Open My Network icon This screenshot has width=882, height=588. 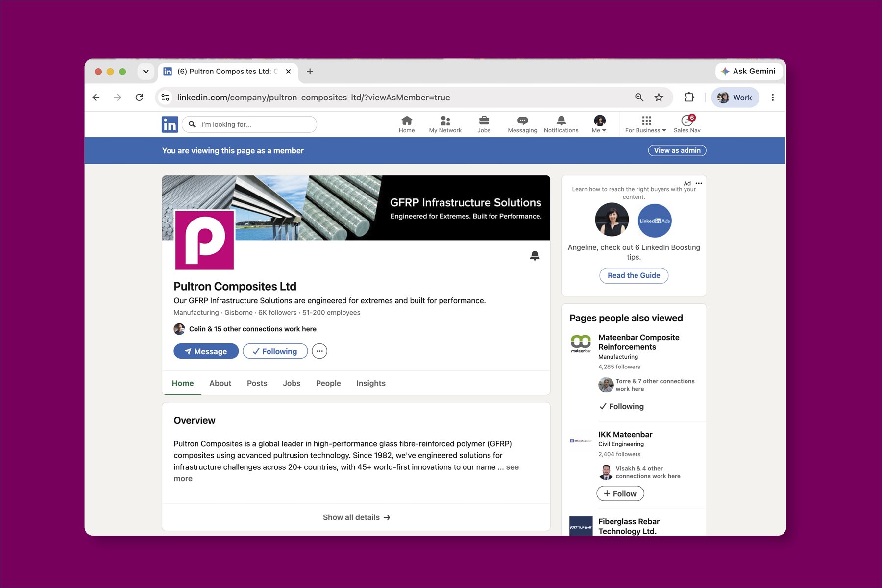tap(445, 124)
